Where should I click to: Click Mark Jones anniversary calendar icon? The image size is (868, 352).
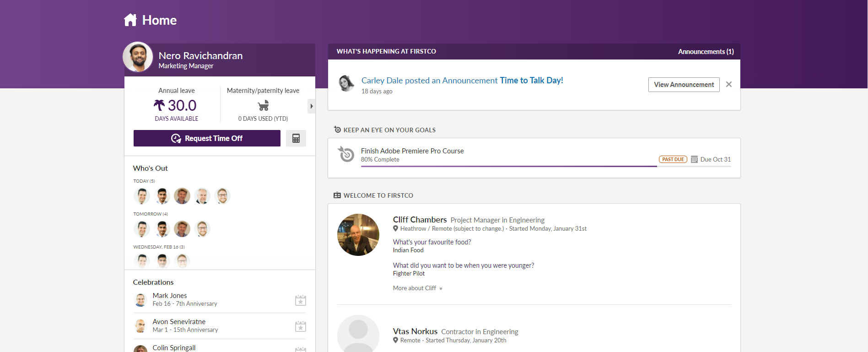[x=301, y=300]
